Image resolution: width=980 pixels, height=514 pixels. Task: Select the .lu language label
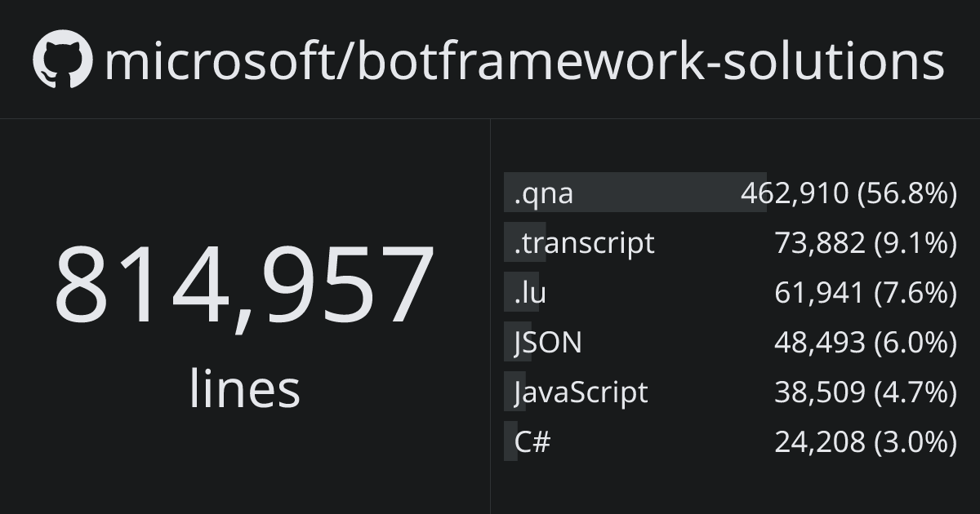click(x=530, y=292)
